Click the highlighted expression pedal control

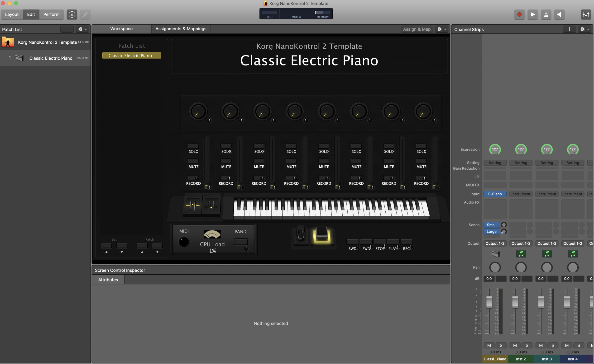(322, 235)
